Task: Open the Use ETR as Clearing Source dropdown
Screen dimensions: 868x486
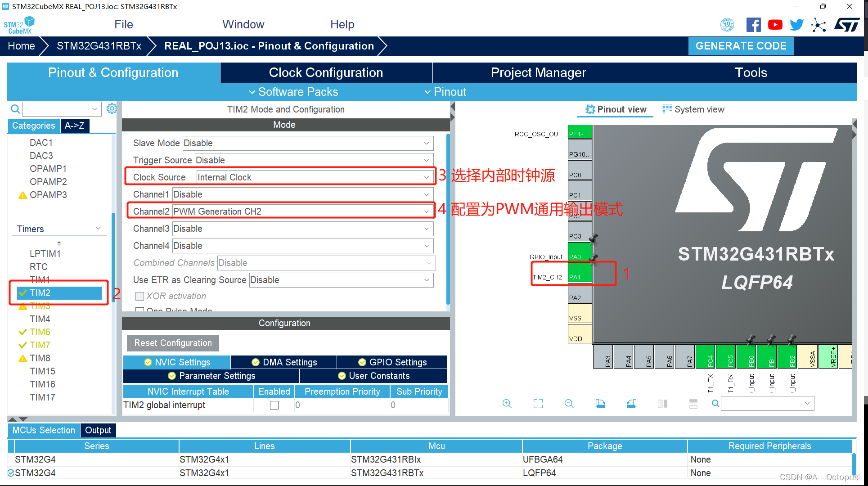Action: (342, 280)
